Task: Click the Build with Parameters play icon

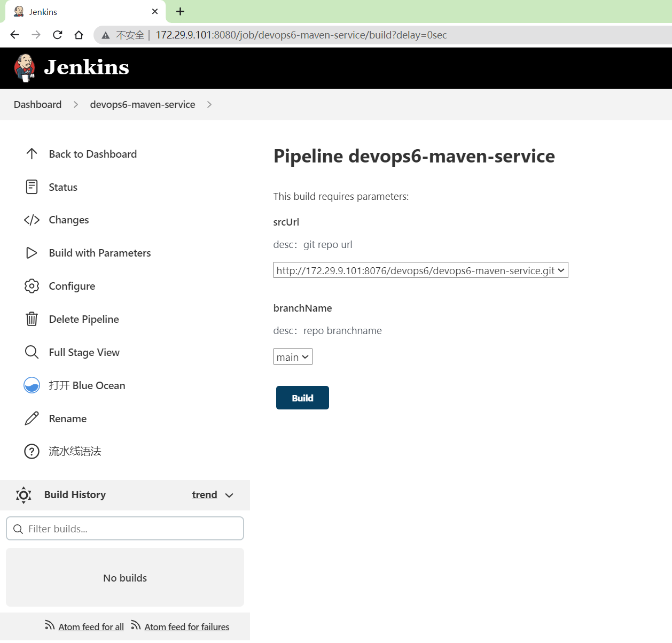Action: click(32, 253)
